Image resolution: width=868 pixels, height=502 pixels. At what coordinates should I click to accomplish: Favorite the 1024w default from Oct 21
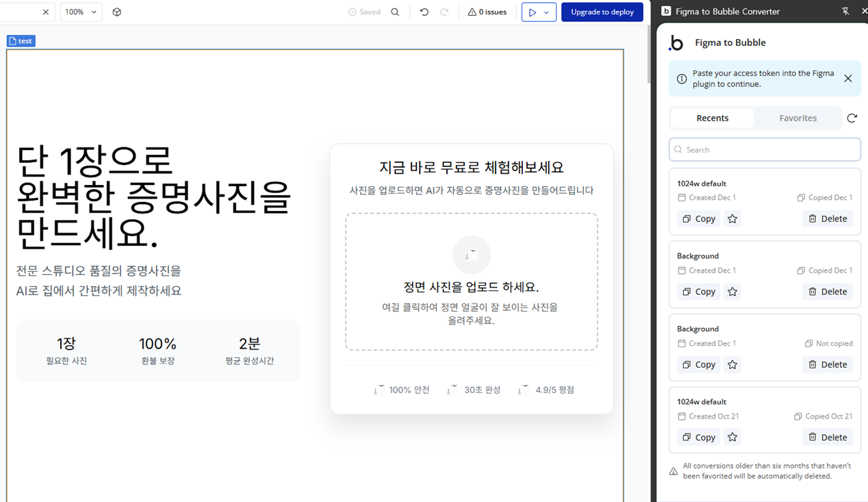(732, 438)
